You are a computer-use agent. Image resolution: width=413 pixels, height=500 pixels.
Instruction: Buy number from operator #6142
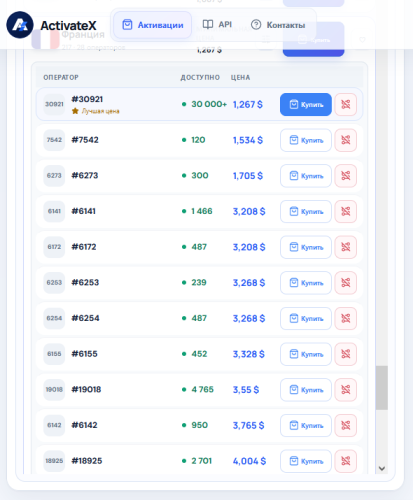coord(306,426)
